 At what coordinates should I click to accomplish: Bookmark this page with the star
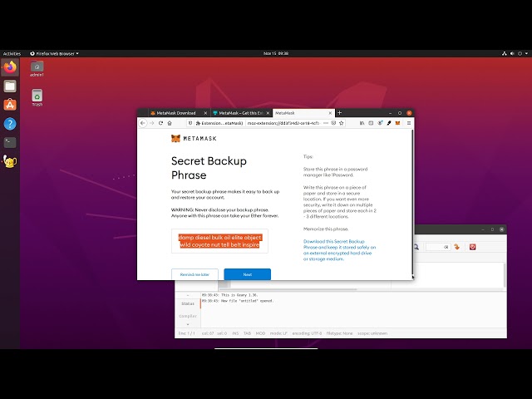click(342, 123)
